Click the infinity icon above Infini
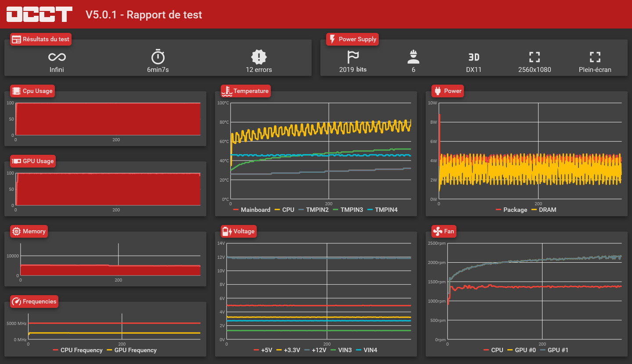The image size is (632, 364). click(57, 57)
